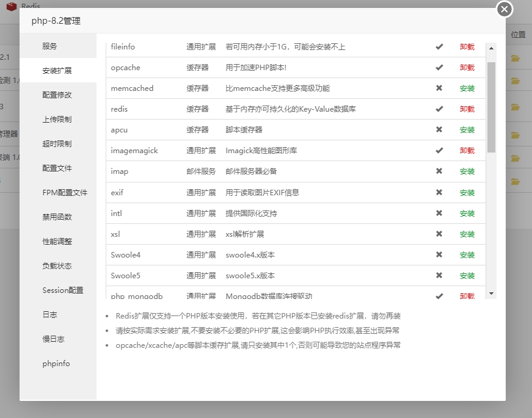Install the xsl extension
532x418 pixels.
point(467,234)
